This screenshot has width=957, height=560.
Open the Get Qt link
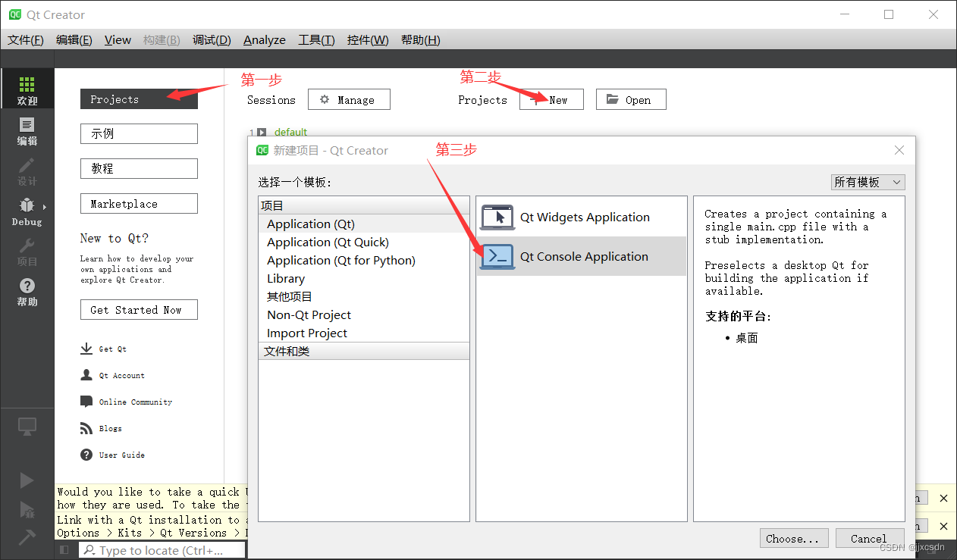[x=113, y=349]
